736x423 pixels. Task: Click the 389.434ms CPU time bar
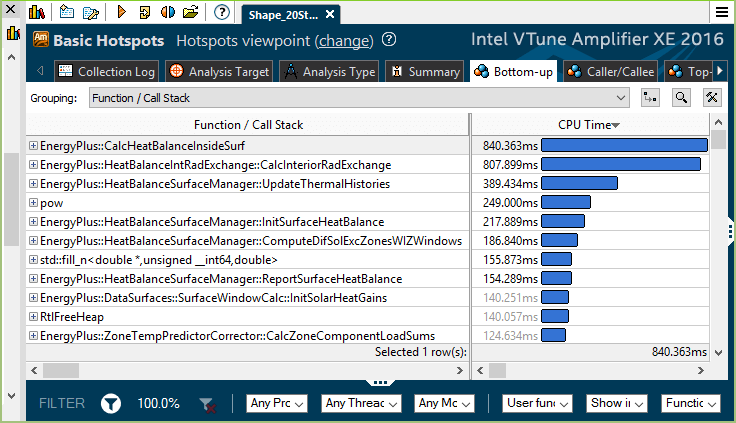[579, 183]
